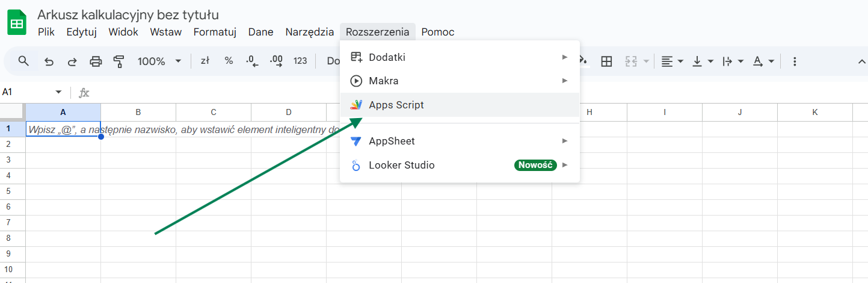Image resolution: width=868 pixels, height=283 pixels.
Task: Open the borders grid icon
Action: coord(606,61)
